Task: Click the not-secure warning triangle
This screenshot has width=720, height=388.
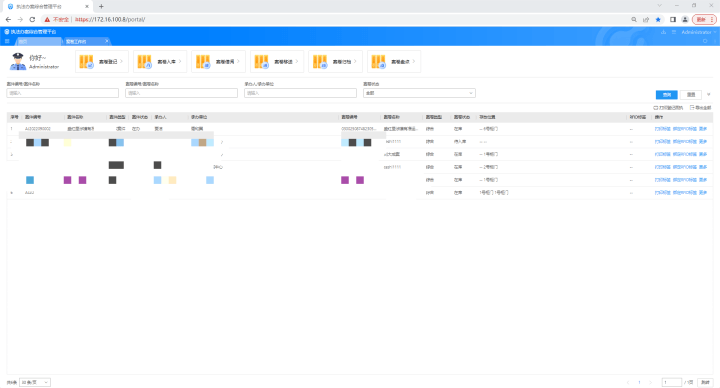Action: [47, 19]
